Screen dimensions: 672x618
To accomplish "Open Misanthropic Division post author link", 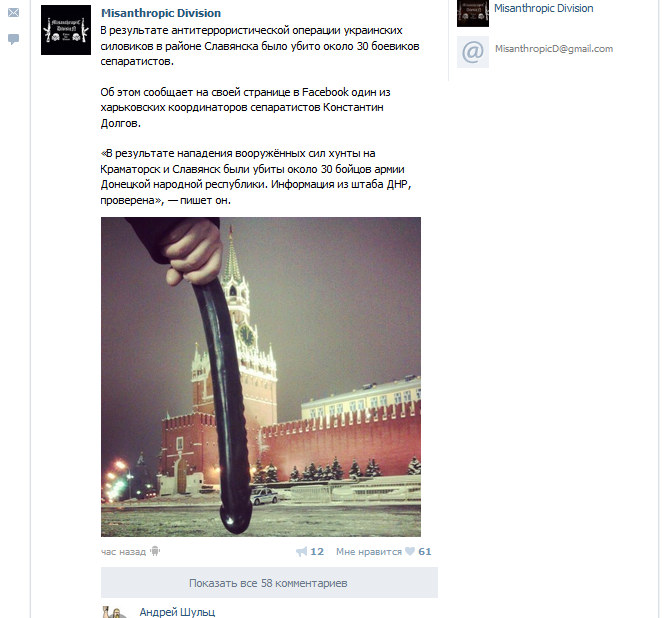I will coord(161,13).
